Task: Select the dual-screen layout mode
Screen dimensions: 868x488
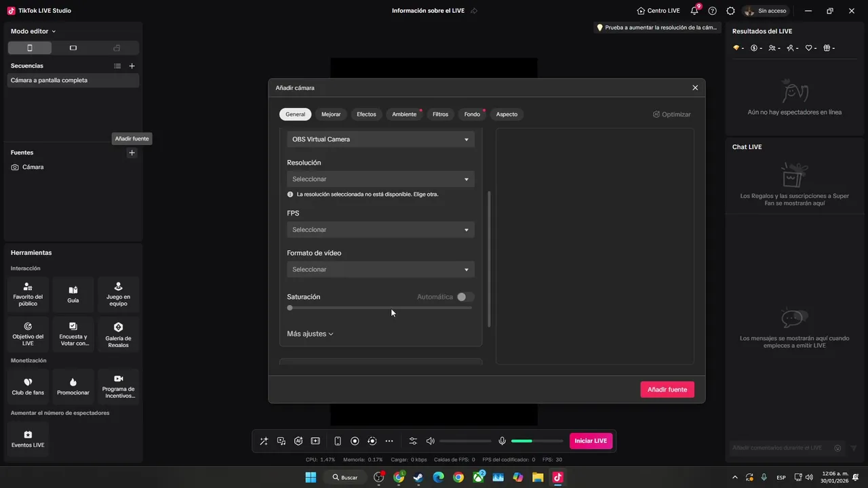Action: (117, 48)
